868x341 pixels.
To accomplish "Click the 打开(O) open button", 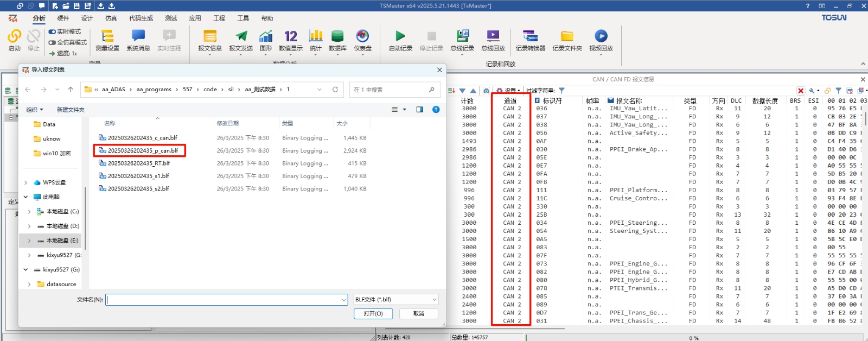I will (x=373, y=314).
